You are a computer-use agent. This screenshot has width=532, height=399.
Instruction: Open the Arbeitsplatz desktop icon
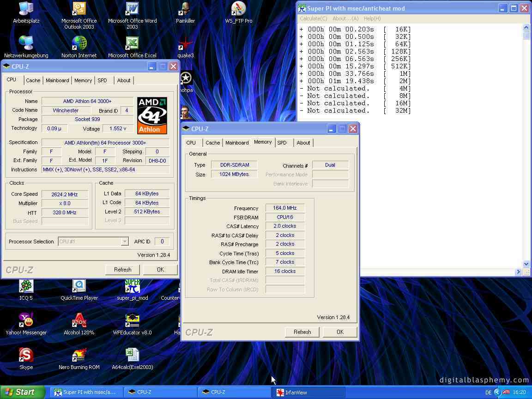tap(26, 12)
